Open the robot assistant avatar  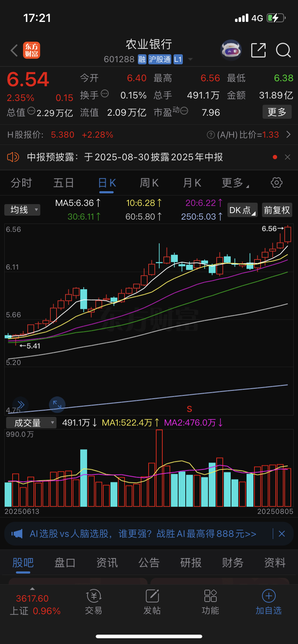coord(231,50)
